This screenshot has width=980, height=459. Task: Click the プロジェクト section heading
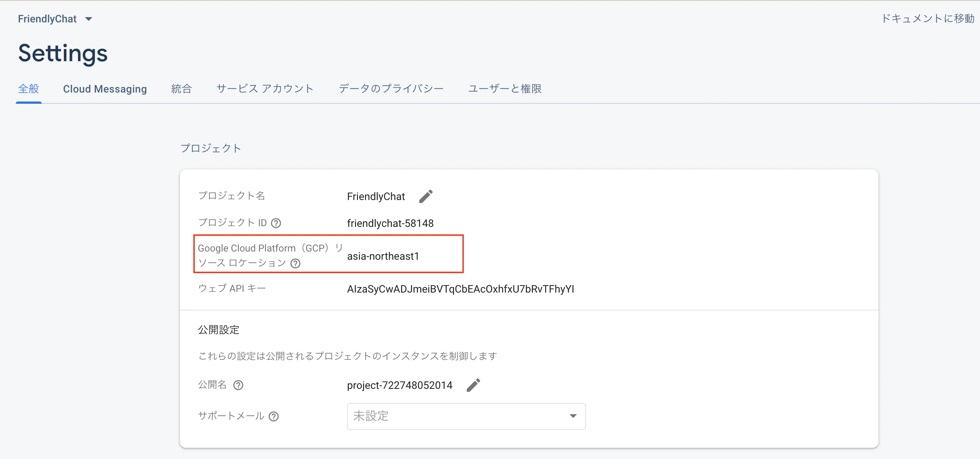click(x=211, y=148)
